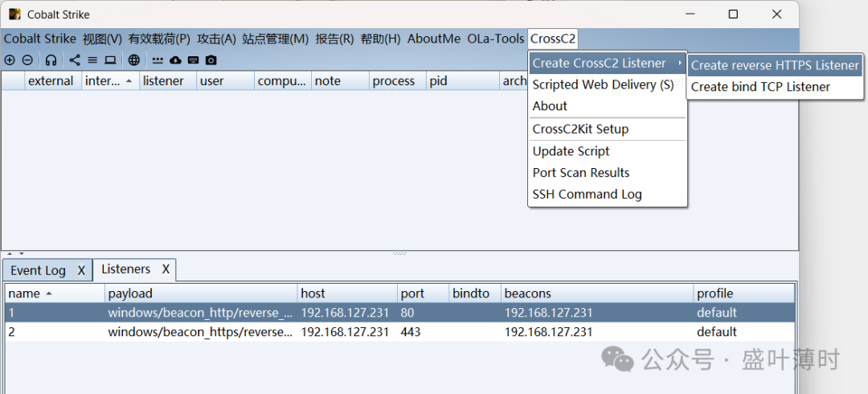This screenshot has width=868, height=394.
Task: Click the Cobalt Strike title bar app icon
Action: 15,14
